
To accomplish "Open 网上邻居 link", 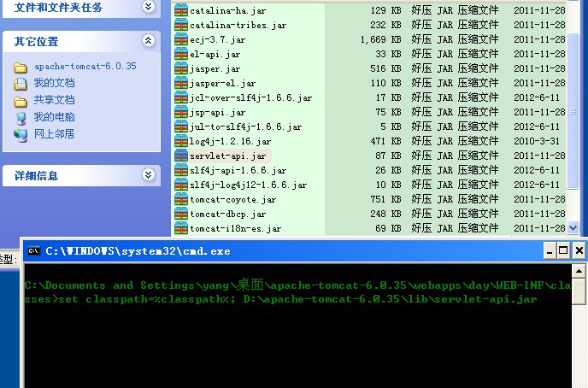I will coord(55,134).
